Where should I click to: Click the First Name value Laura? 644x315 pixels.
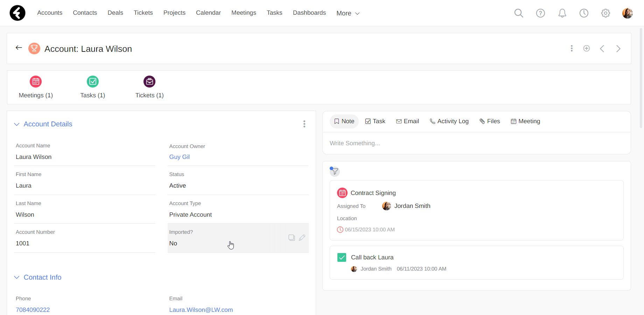point(23,185)
